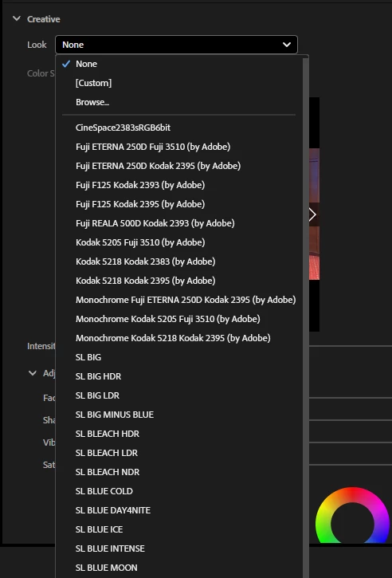Choose Monochrome Kodak 5218 Kodak 2395 look
The height and width of the screenshot is (578, 392).
point(179,338)
